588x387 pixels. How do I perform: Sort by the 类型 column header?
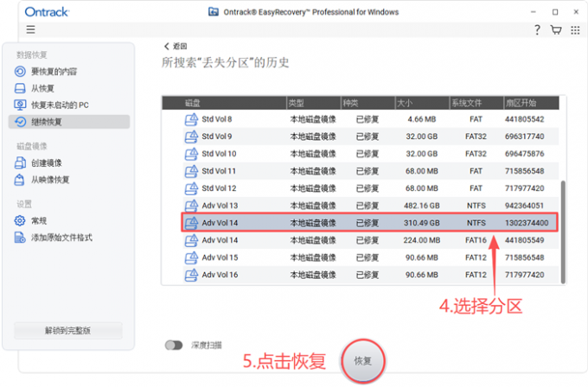coord(314,103)
